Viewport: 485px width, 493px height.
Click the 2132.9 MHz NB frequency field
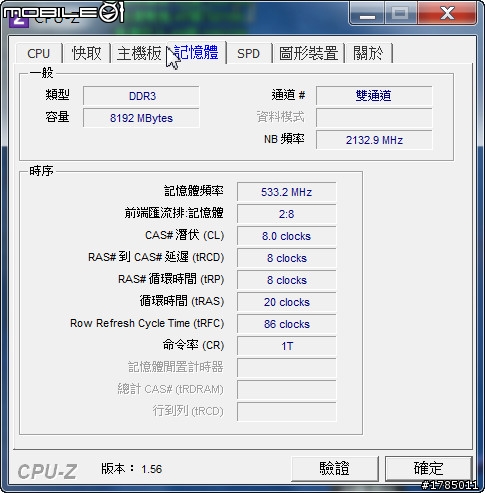click(x=374, y=140)
